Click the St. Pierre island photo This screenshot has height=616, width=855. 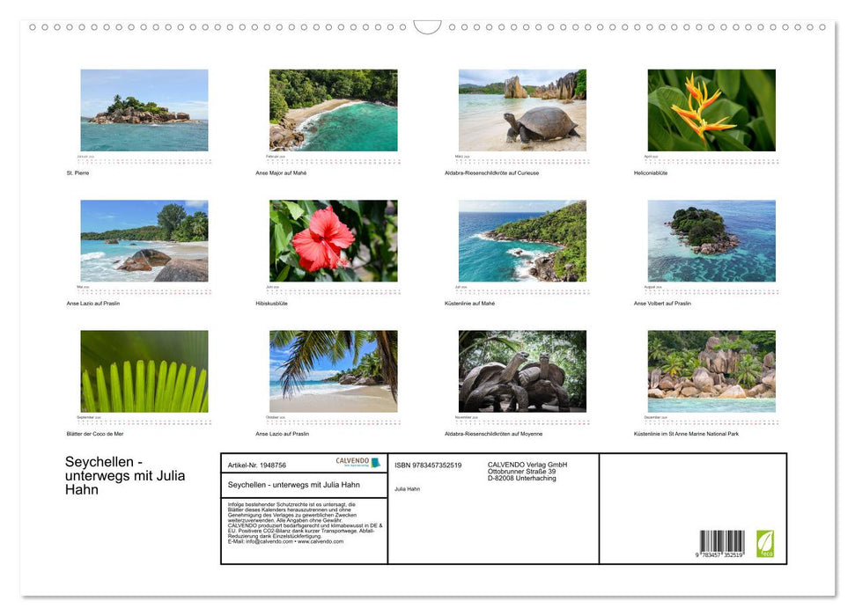tap(144, 111)
